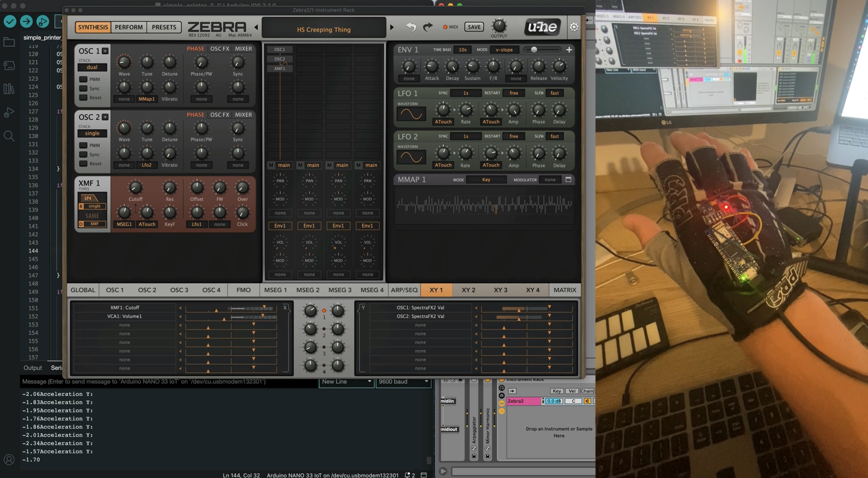Screen dimensions: 868x478
Task: Mute first mixer lane with M button
Action: coord(271,165)
